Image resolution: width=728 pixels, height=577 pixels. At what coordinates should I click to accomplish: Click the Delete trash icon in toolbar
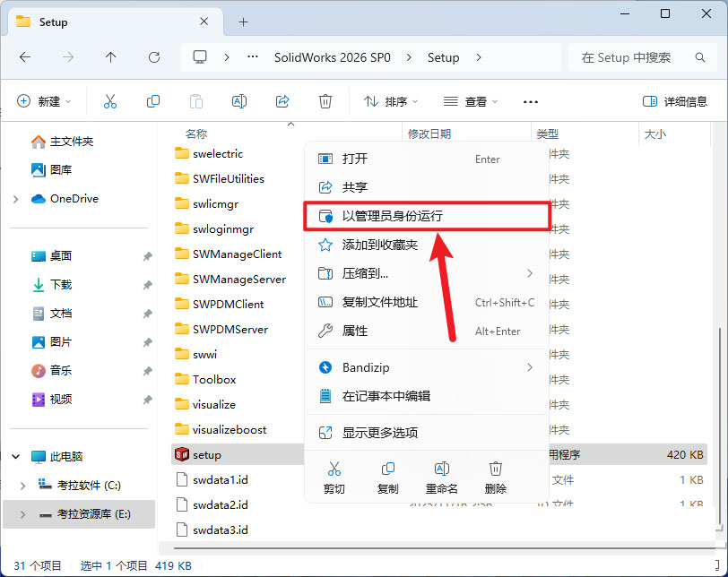pos(325,101)
